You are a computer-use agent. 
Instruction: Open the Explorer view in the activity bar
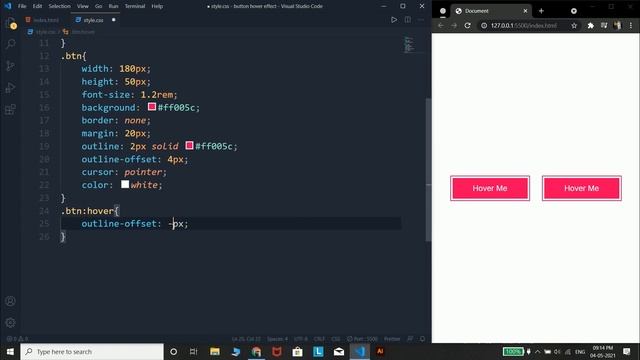[11, 24]
